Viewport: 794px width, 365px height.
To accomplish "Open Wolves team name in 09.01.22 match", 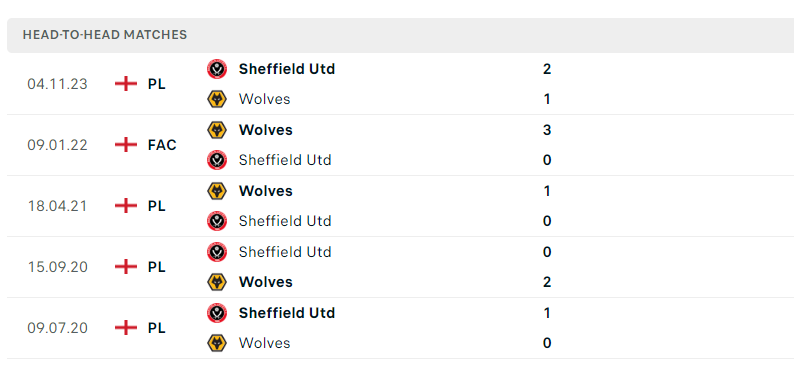I will point(265,130).
